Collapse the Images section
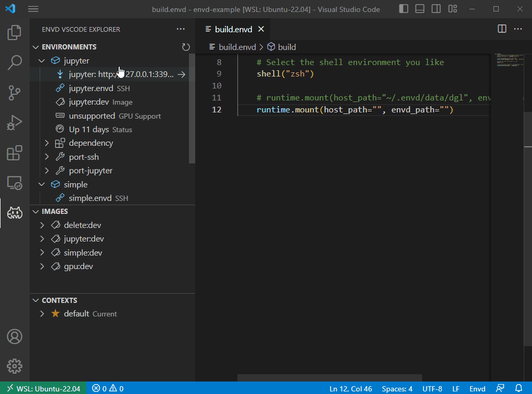The height and width of the screenshot is (394, 532). [x=35, y=211]
